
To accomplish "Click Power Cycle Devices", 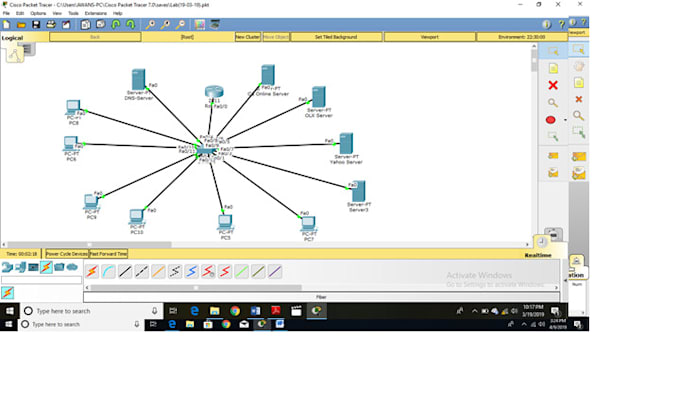I will [x=67, y=254].
